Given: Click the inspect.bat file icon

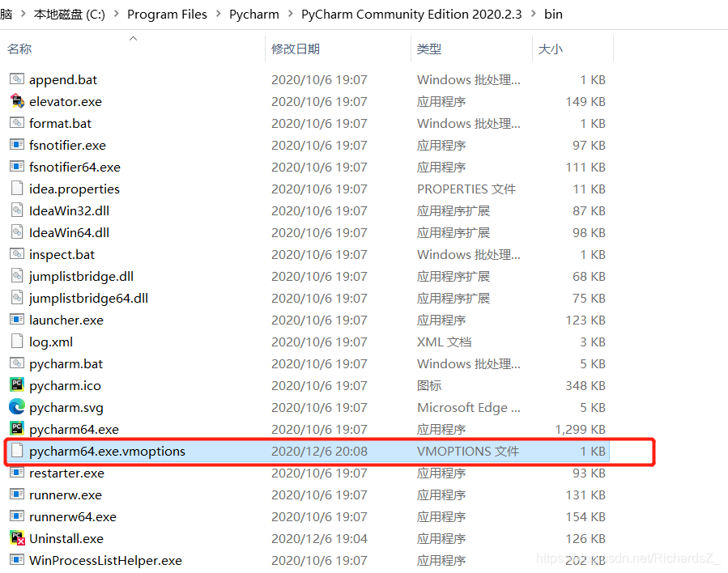Looking at the screenshot, I should [x=17, y=254].
